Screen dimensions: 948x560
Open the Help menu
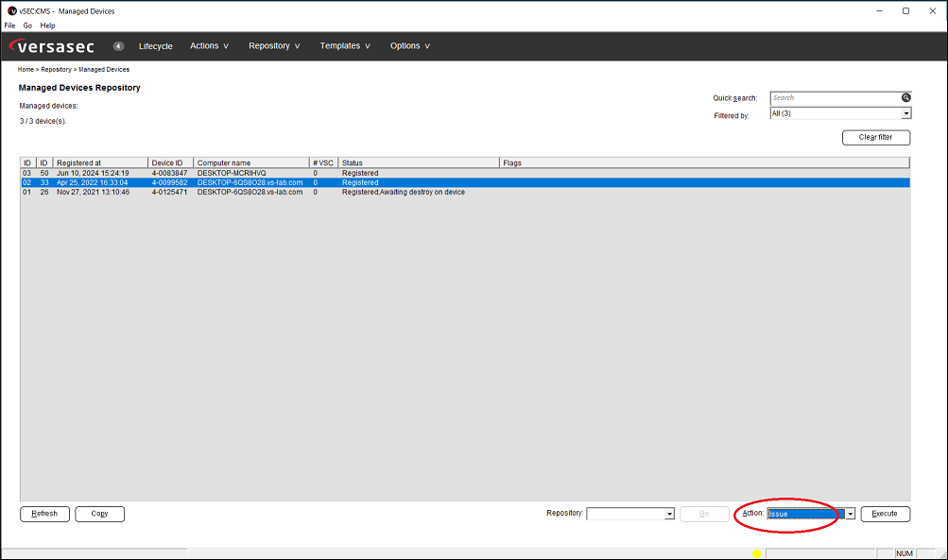click(x=48, y=25)
